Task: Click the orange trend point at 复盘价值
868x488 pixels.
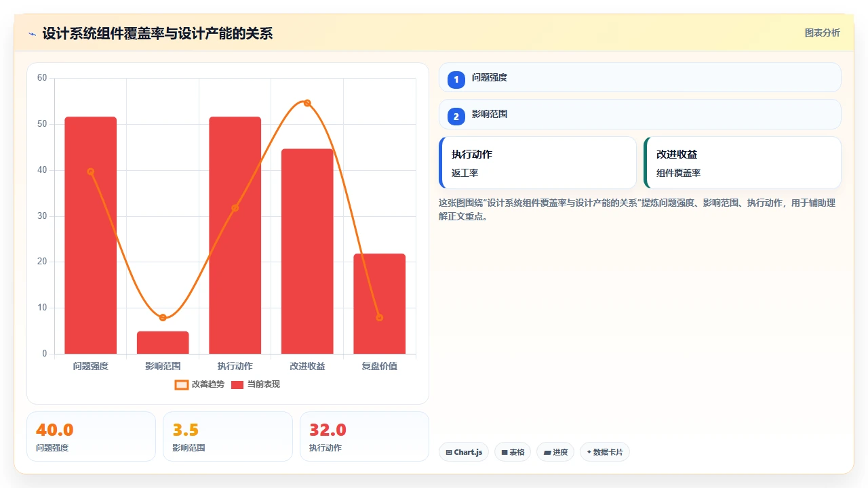Action: coord(380,317)
